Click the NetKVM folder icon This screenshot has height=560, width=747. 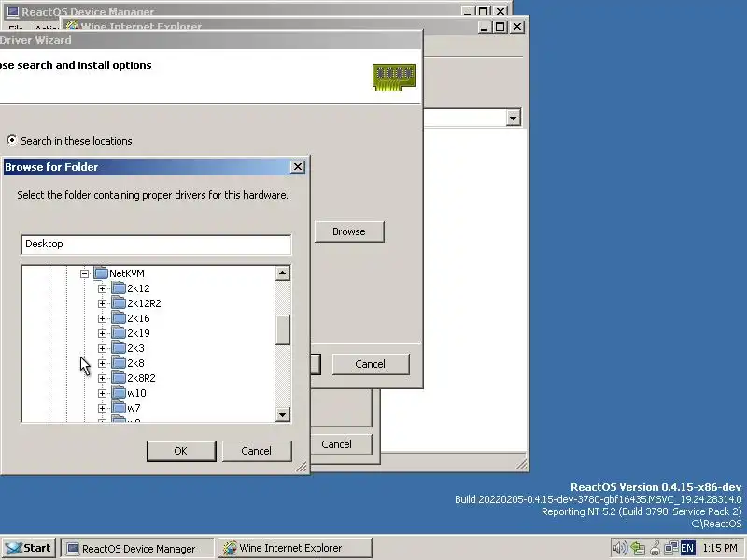pyautogui.click(x=101, y=273)
